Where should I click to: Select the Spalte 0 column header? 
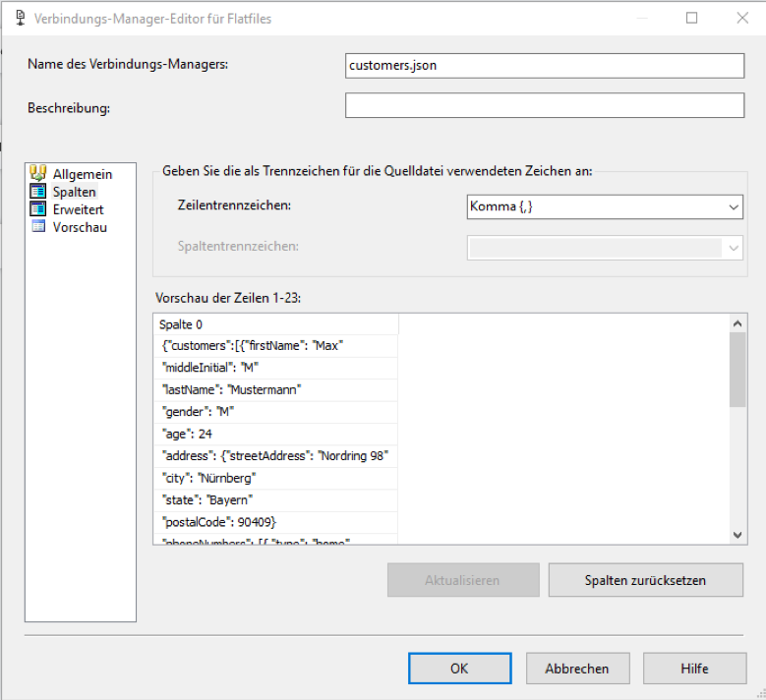coord(276,324)
